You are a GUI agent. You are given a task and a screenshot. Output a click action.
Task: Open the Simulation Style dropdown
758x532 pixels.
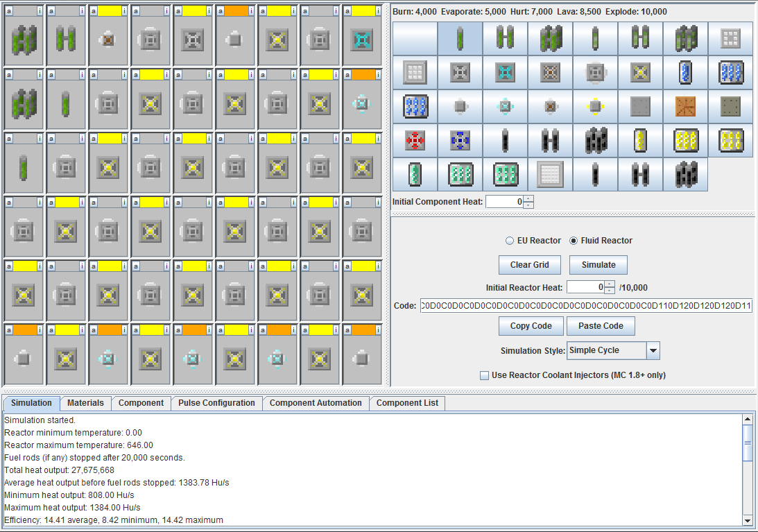[653, 351]
